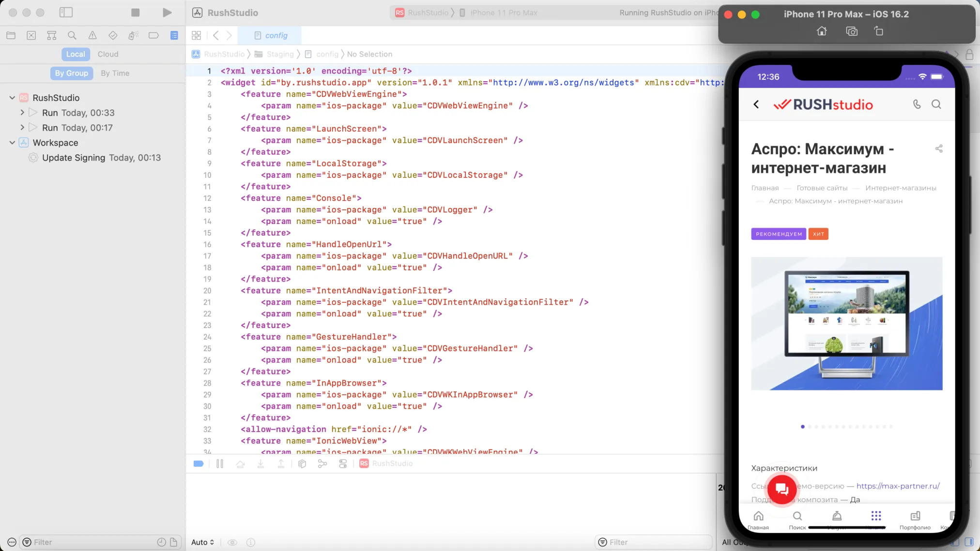
Task: Open the Issue navigator warning icon
Action: [x=92, y=35]
